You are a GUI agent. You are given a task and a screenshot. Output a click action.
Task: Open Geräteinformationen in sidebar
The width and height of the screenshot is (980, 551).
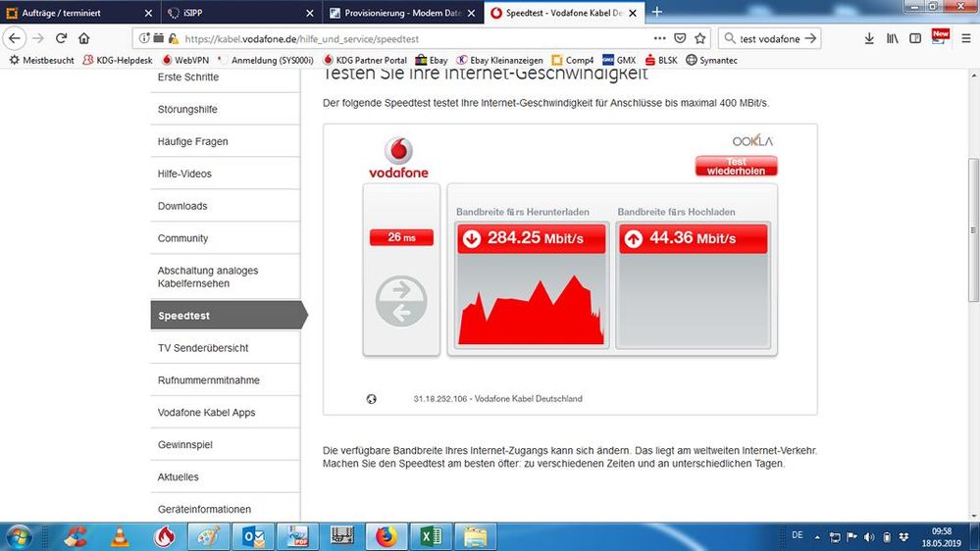204,509
